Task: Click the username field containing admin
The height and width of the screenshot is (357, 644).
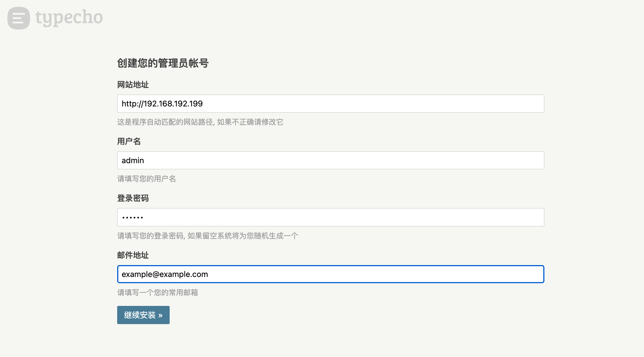Action: pos(331,160)
